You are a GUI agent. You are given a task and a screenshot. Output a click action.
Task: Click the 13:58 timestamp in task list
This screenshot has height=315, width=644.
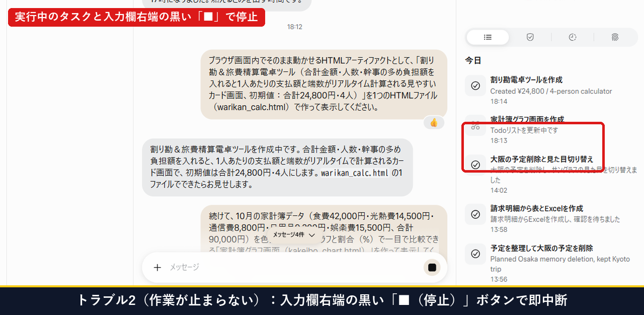(499, 229)
